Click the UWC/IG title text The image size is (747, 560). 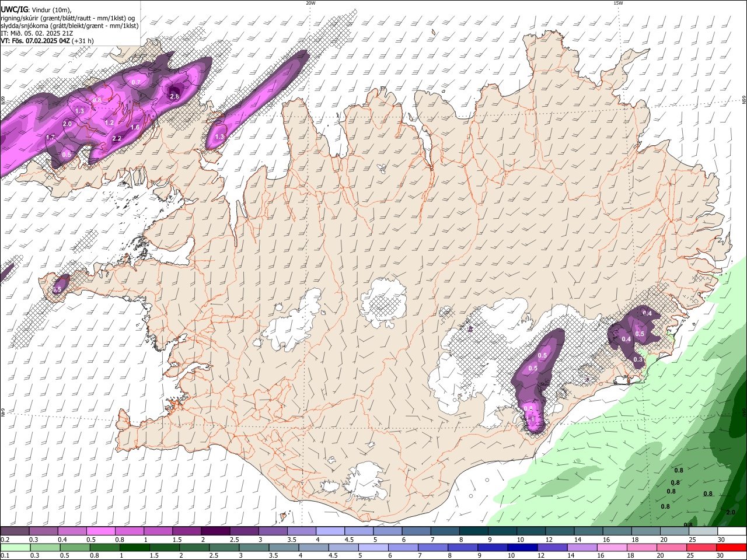[x=13, y=9]
